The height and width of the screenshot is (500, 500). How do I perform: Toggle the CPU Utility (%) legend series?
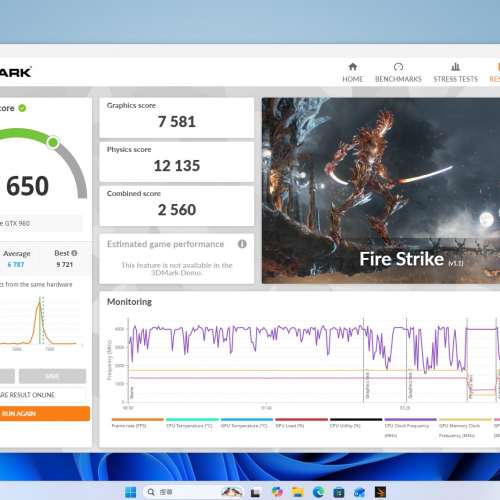click(x=356, y=423)
